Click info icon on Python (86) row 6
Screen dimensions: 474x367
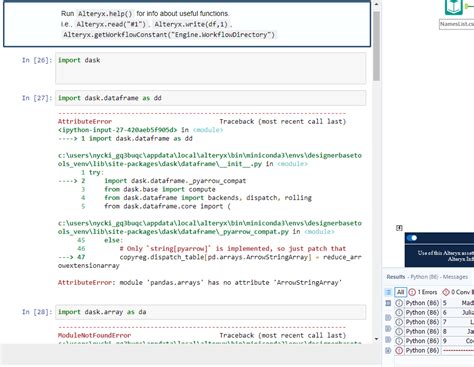click(399, 313)
